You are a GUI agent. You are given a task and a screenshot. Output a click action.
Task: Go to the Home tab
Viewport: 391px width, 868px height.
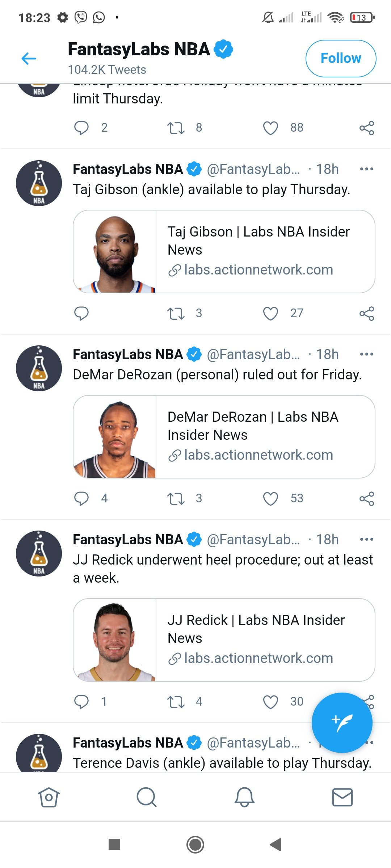point(49,797)
